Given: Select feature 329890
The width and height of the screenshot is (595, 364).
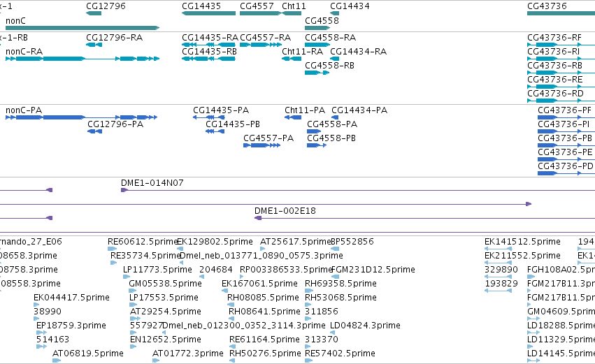Looking at the screenshot, I should pyautogui.click(x=499, y=277).
